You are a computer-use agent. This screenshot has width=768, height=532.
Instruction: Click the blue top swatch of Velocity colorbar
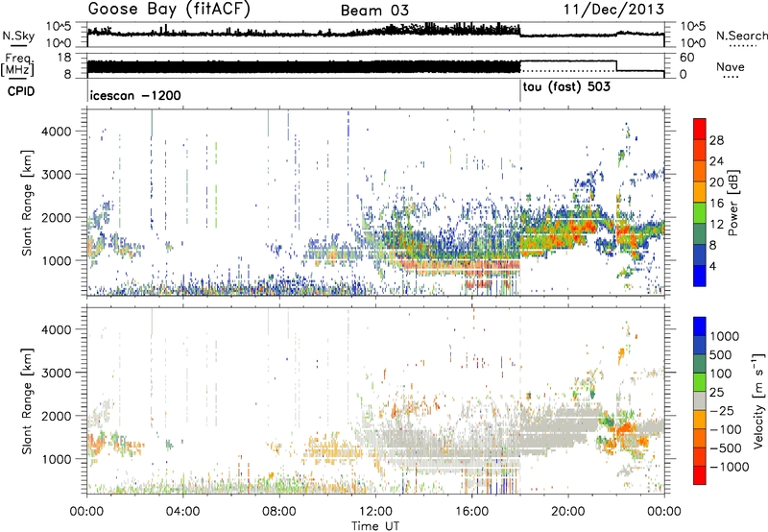[x=700, y=326]
